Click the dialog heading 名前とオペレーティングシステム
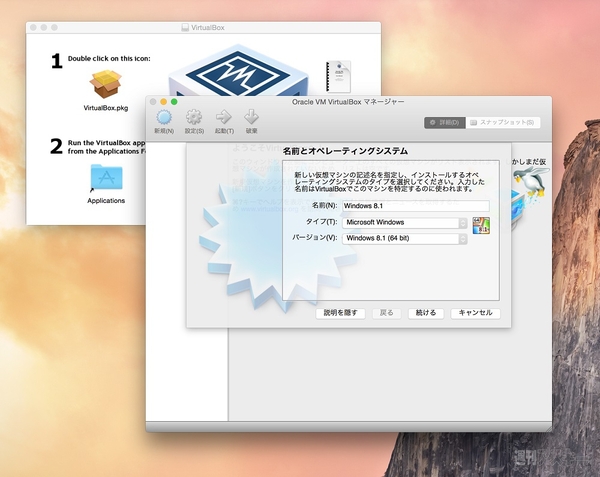 [x=345, y=151]
